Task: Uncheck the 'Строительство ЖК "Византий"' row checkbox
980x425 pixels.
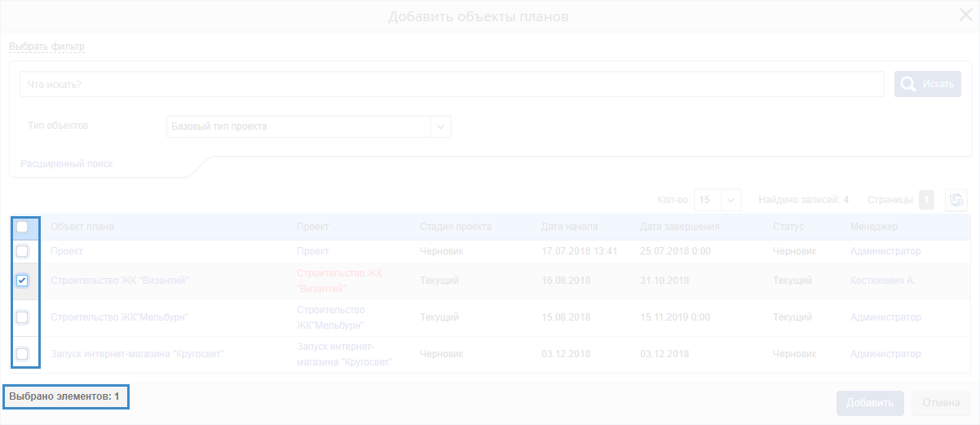Action: 23,281
